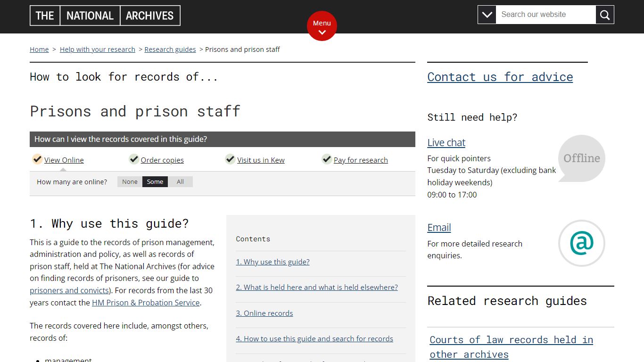Open the Live chat link
The height and width of the screenshot is (362, 644).
[x=446, y=142]
